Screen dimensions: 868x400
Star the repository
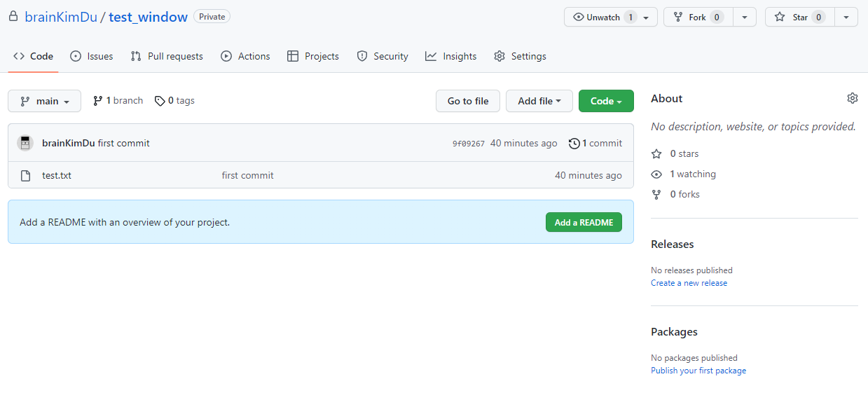pos(800,18)
